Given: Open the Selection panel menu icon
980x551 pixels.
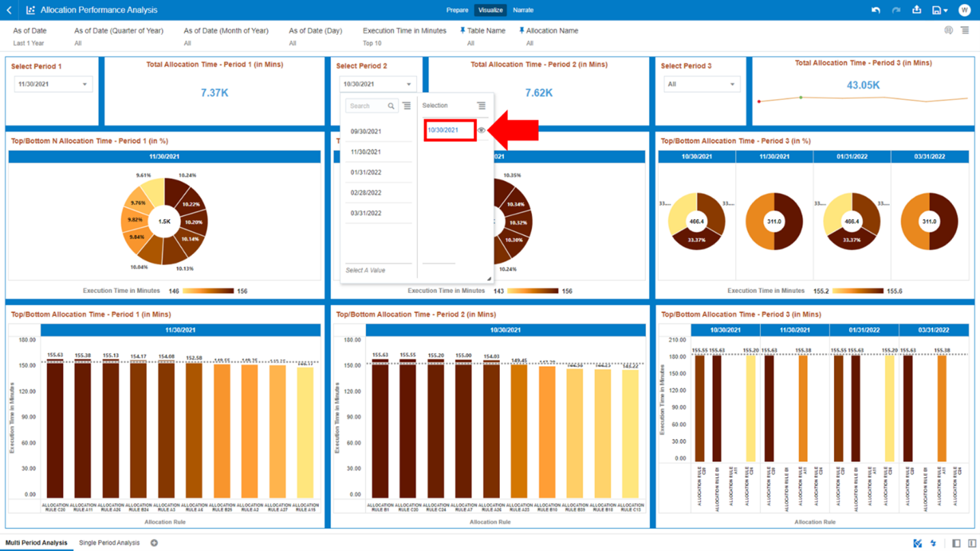Looking at the screenshot, I should (x=481, y=106).
